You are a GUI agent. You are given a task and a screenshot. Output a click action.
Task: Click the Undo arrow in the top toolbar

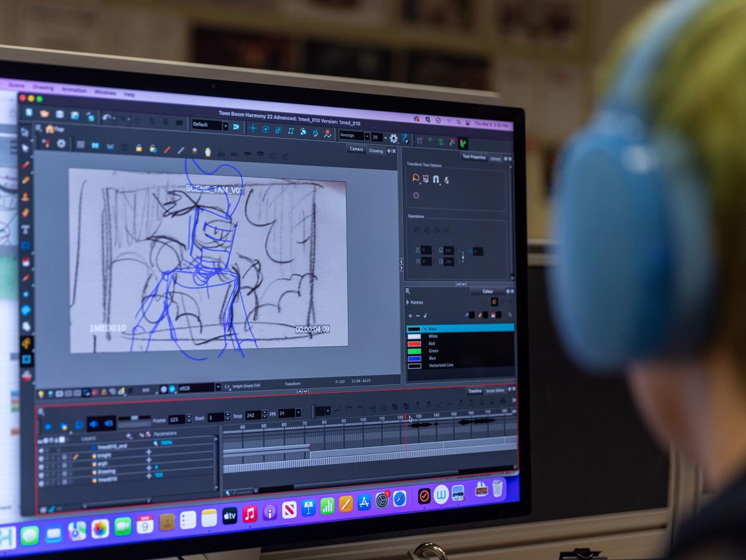point(106,117)
